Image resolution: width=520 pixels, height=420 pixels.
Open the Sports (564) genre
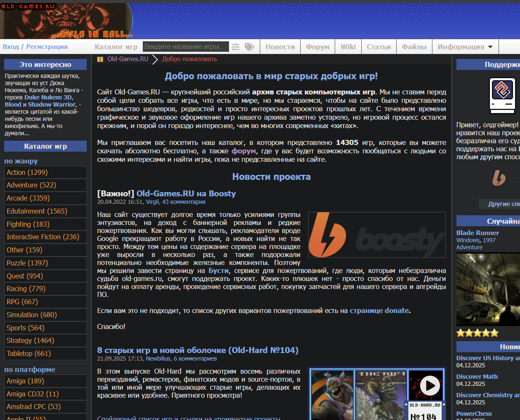coord(45,328)
